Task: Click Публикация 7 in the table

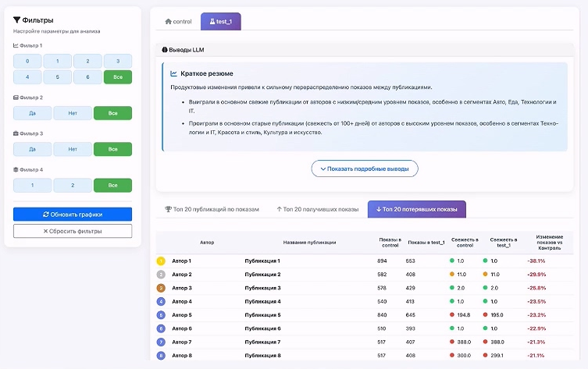Action: click(x=262, y=342)
